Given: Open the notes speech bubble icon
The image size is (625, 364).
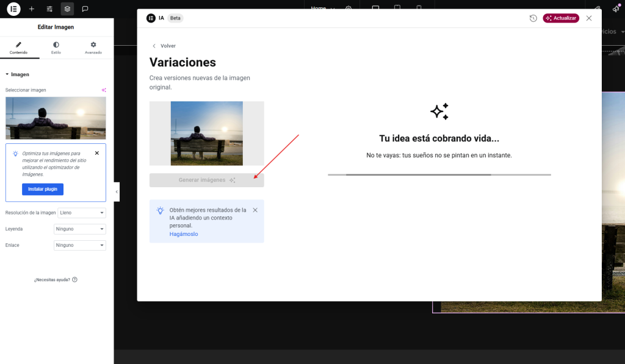Looking at the screenshot, I should pos(85,9).
